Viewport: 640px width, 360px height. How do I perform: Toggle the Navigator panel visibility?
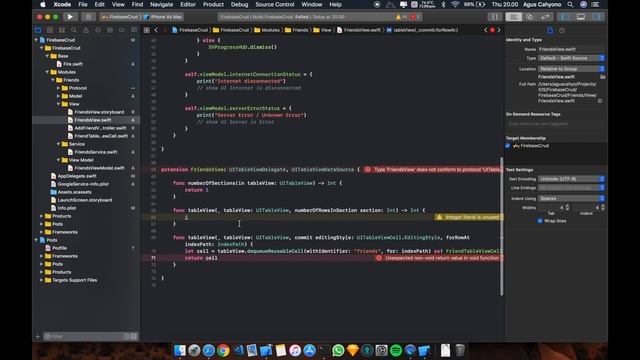pos(565,17)
